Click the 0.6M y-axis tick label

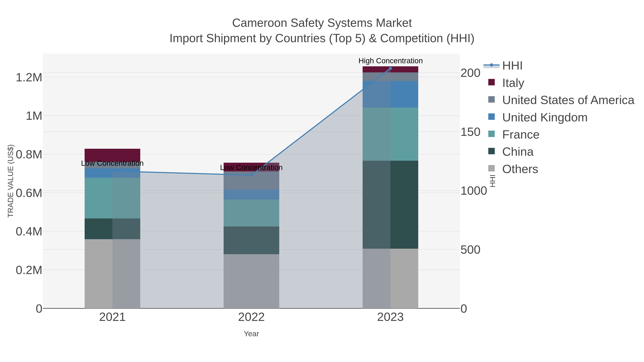click(x=29, y=193)
